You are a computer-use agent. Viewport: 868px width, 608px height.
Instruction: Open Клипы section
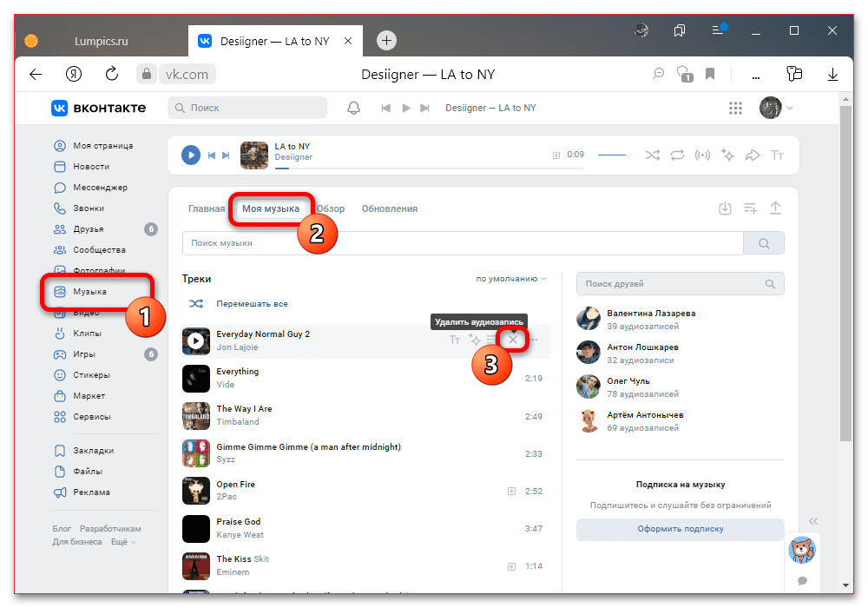77,334
